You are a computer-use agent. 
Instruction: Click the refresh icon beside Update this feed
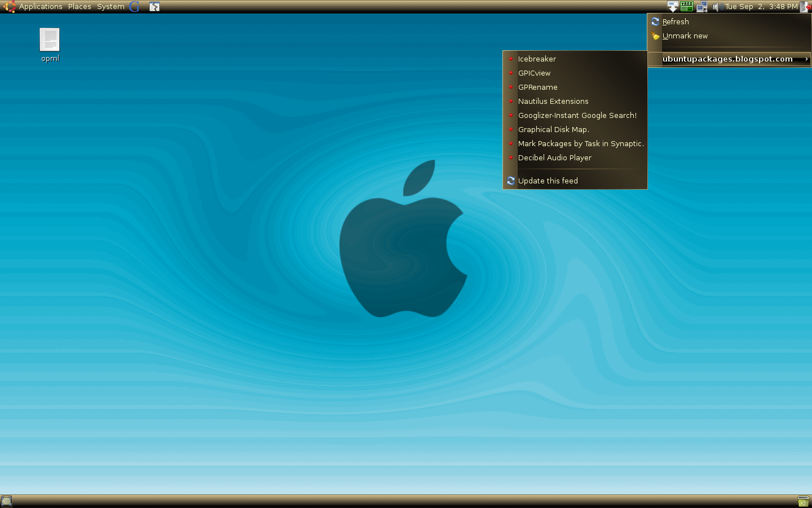click(511, 181)
